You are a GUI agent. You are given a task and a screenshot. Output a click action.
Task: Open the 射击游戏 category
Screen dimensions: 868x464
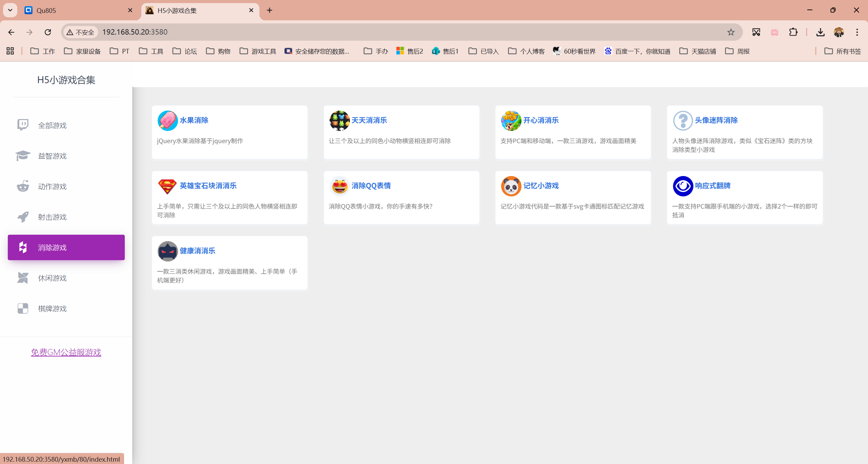[52, 217]
